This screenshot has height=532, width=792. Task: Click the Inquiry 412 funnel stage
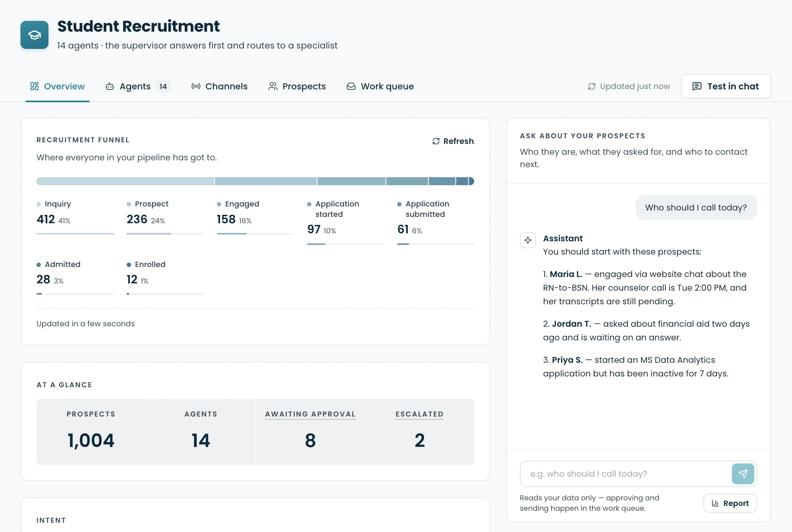(x=75, y=216)
